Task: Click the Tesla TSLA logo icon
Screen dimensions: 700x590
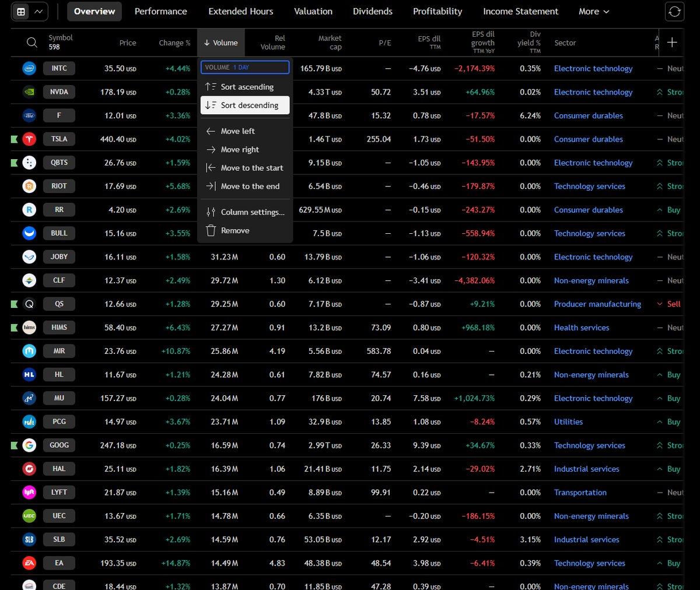Action: point(29,139)
